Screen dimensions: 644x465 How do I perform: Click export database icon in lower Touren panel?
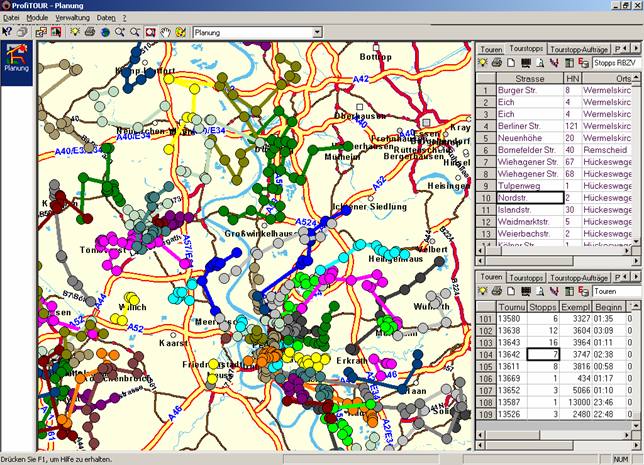click(x=583, y=291)
